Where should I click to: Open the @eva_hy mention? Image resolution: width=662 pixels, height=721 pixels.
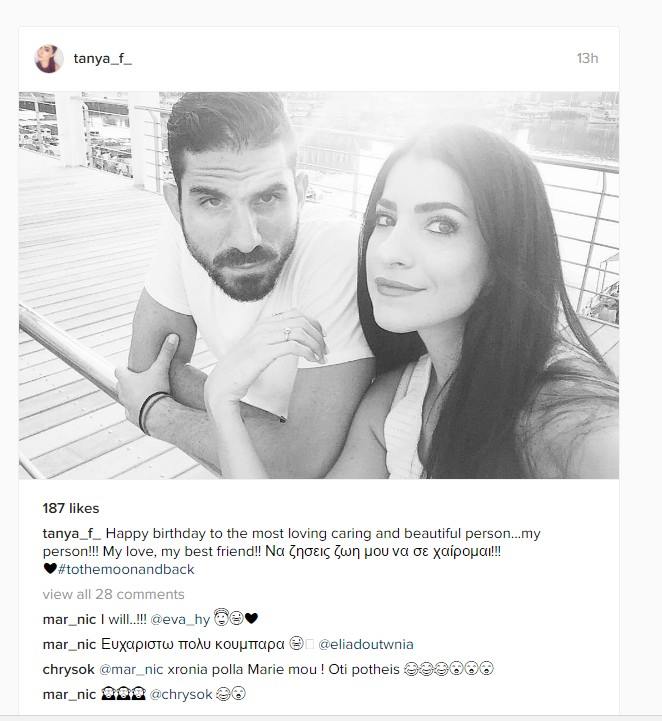180,620
